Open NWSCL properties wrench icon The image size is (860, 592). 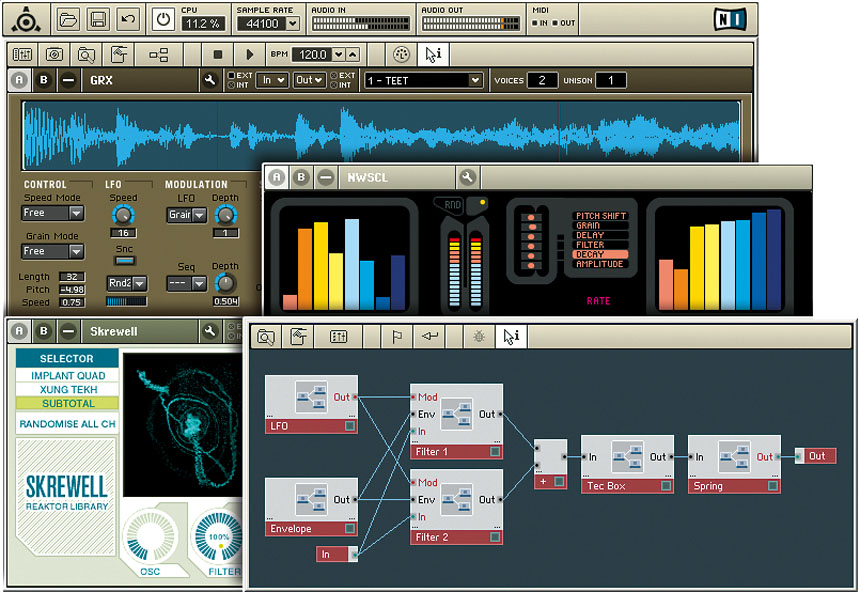[467, 177]
